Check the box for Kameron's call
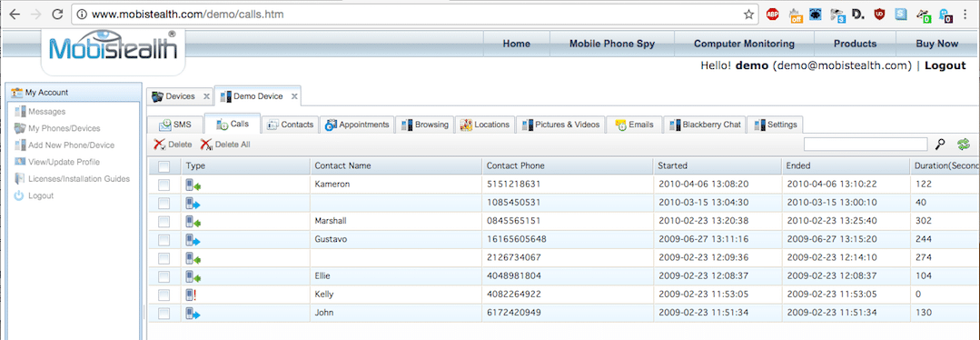The height and width of the screenshot is (340, 980). [x=163, y=185]
